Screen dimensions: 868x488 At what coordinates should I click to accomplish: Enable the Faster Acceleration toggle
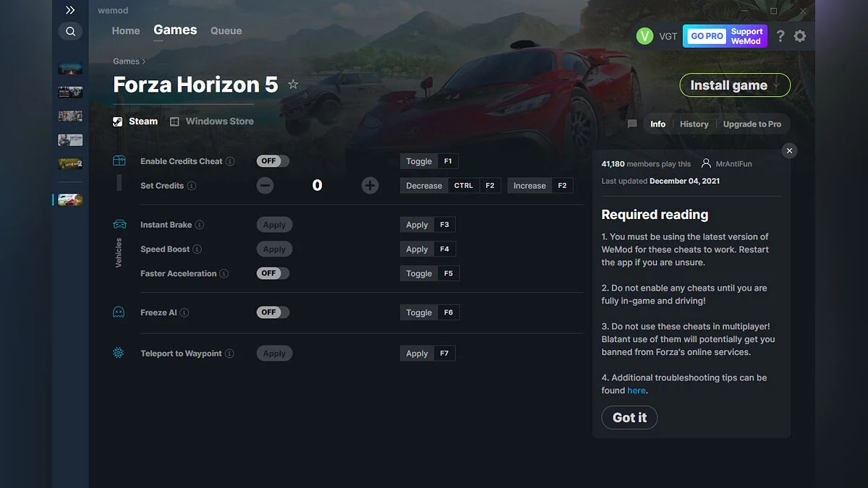[x=272, y=273]
